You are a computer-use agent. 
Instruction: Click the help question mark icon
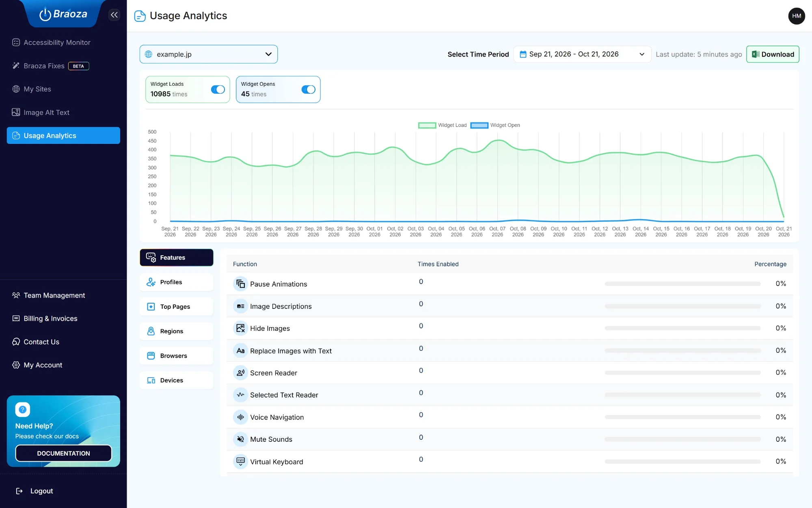(x=23, y=409)
